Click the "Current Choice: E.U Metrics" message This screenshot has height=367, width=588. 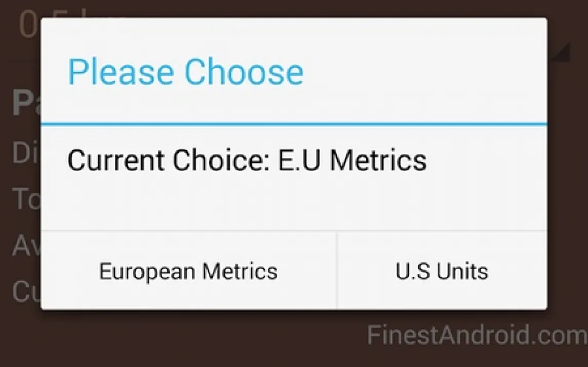pyautogui.click(x=247, y=160)
